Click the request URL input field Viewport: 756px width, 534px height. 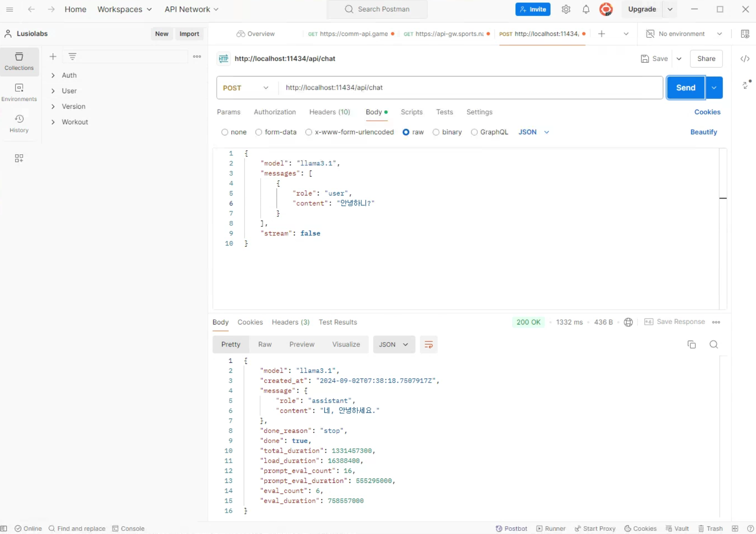pos(469,88)
